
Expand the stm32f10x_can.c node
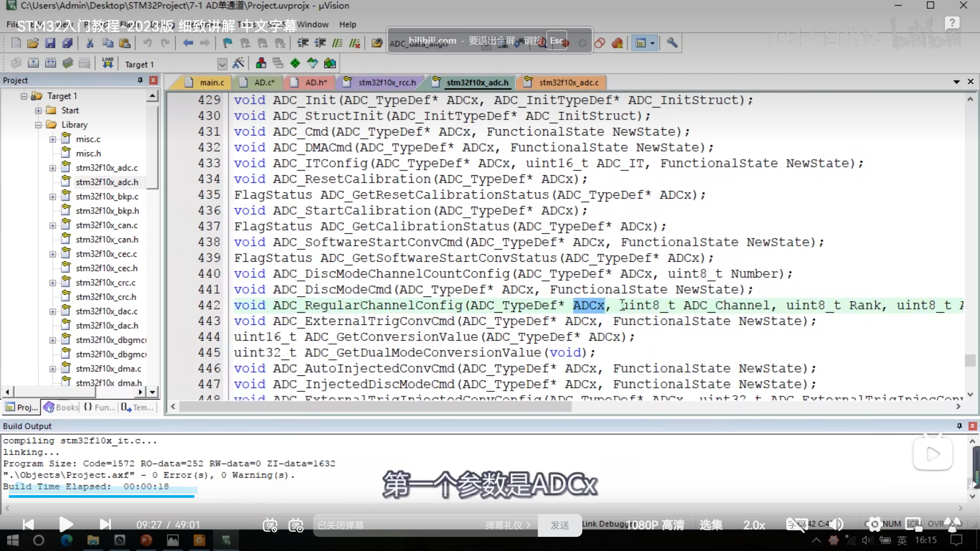[x=53, y=225]
